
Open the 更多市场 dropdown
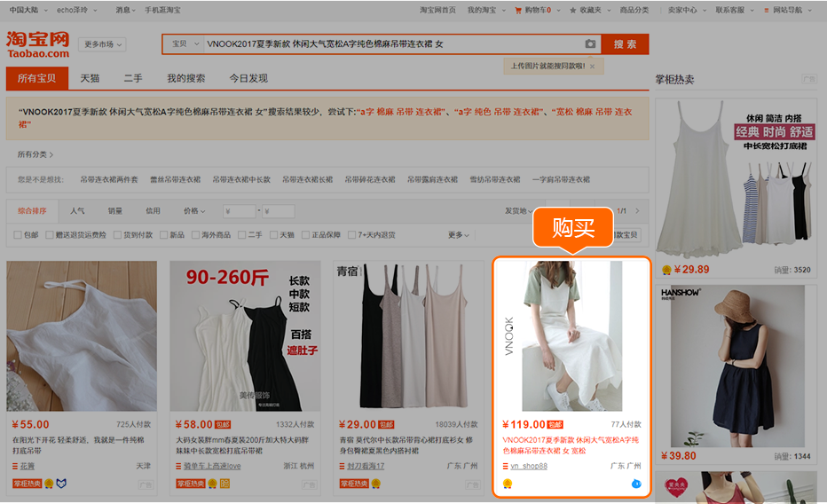pos(103,44)
